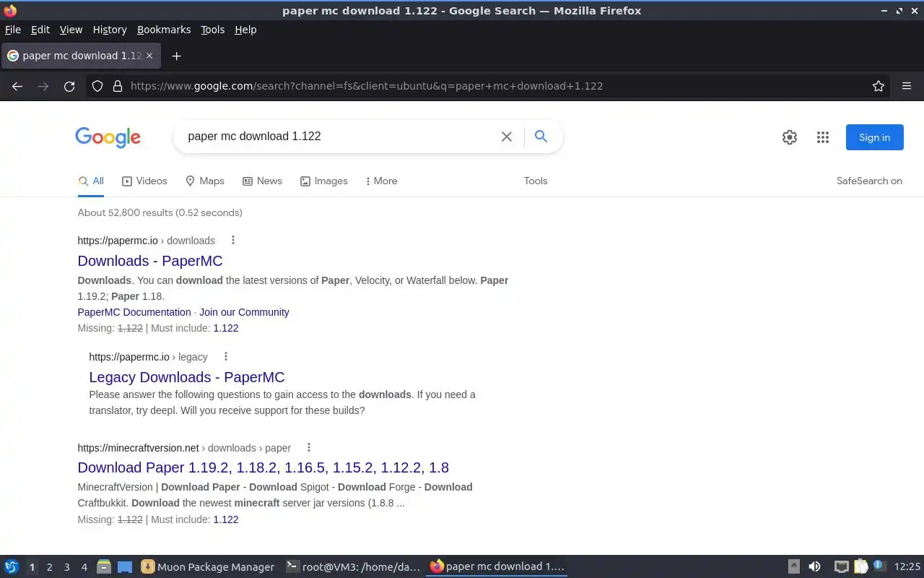Click the show desktop icon in taskbar

[125, 566]
